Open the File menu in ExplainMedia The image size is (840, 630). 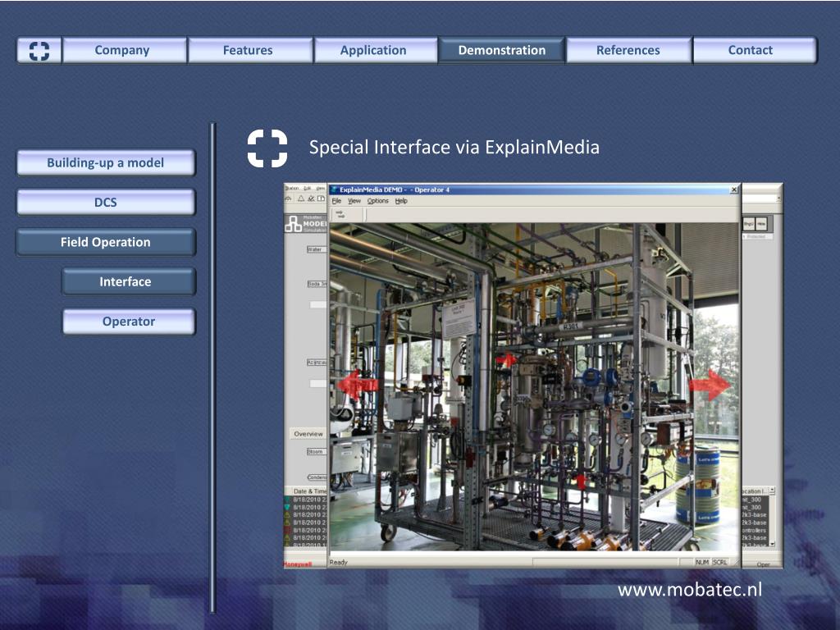click(336, 201)
